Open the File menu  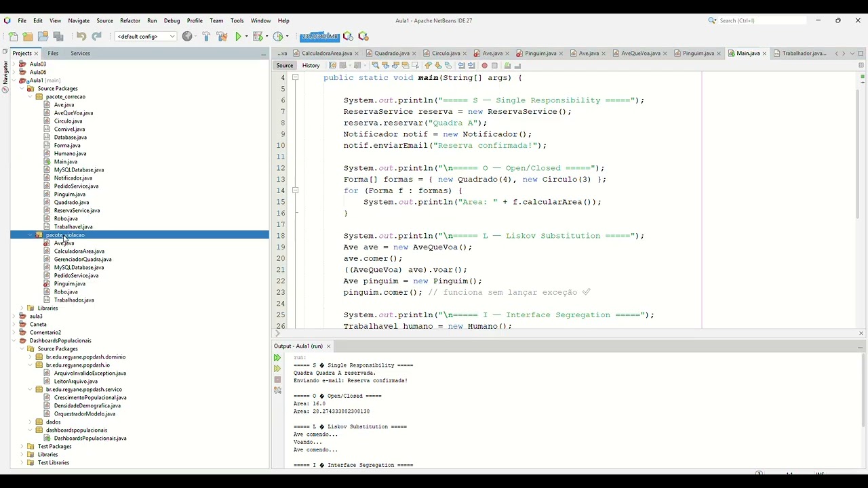22,20
